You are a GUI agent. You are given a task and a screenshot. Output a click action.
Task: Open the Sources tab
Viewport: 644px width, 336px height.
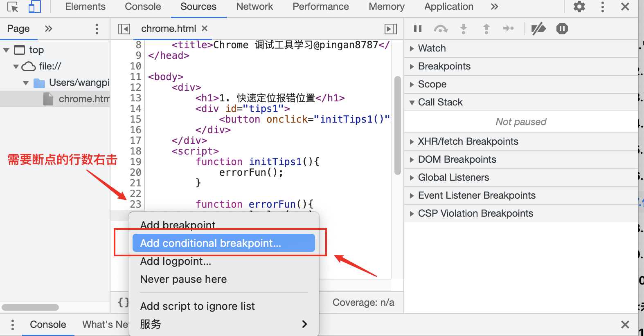[x=198, y=7]
